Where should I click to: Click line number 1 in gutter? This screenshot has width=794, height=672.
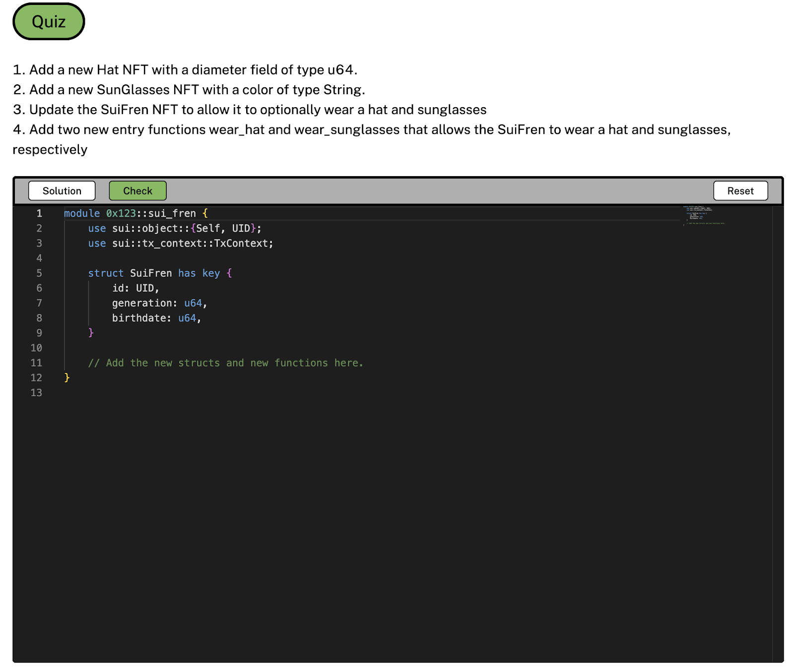click(x=39, y=213)
